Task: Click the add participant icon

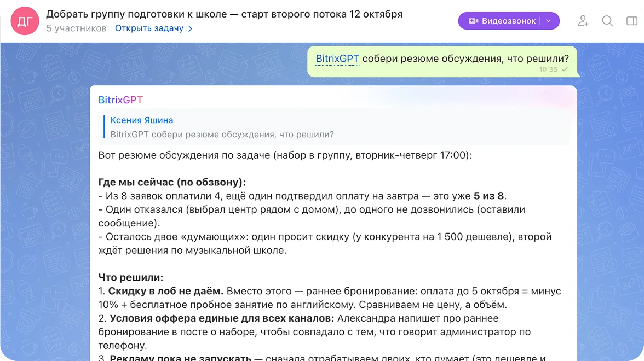Action: coord(583,21)
